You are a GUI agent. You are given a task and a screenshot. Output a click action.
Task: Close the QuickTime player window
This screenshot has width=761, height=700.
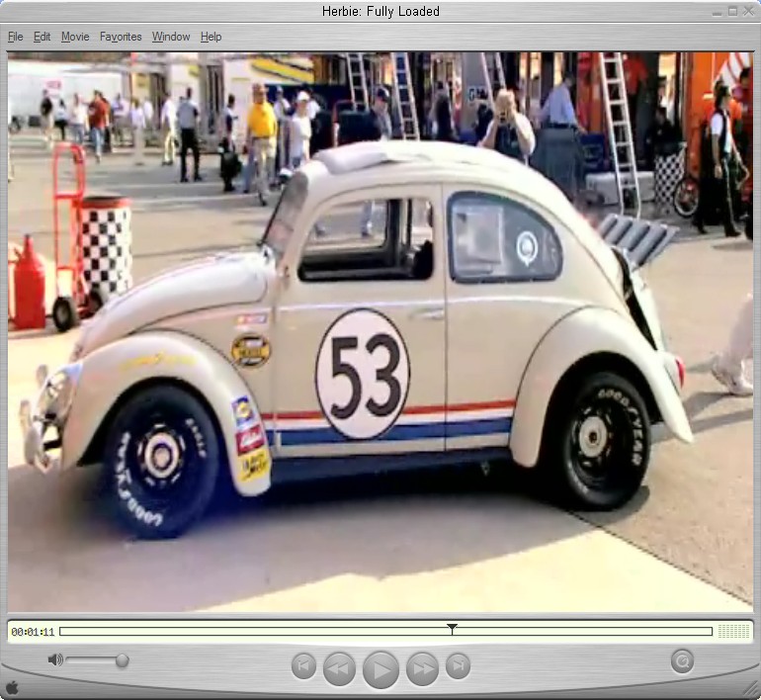pos(749,11)
